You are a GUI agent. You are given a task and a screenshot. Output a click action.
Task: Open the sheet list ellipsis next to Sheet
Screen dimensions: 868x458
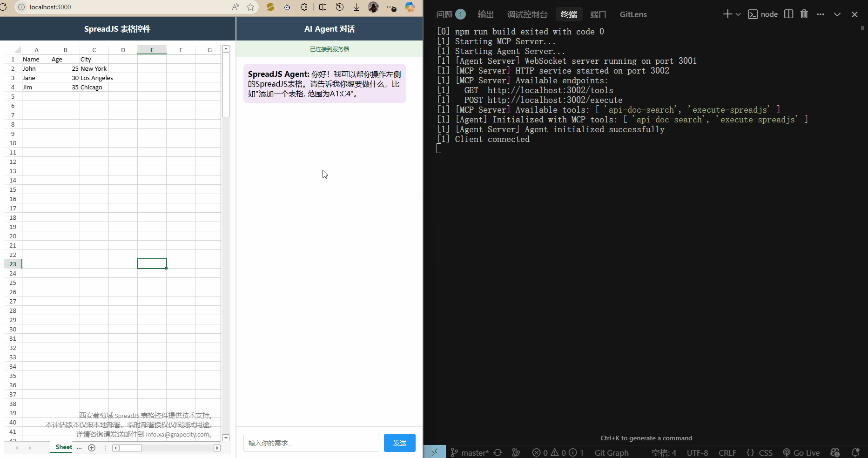coord(79,448)
